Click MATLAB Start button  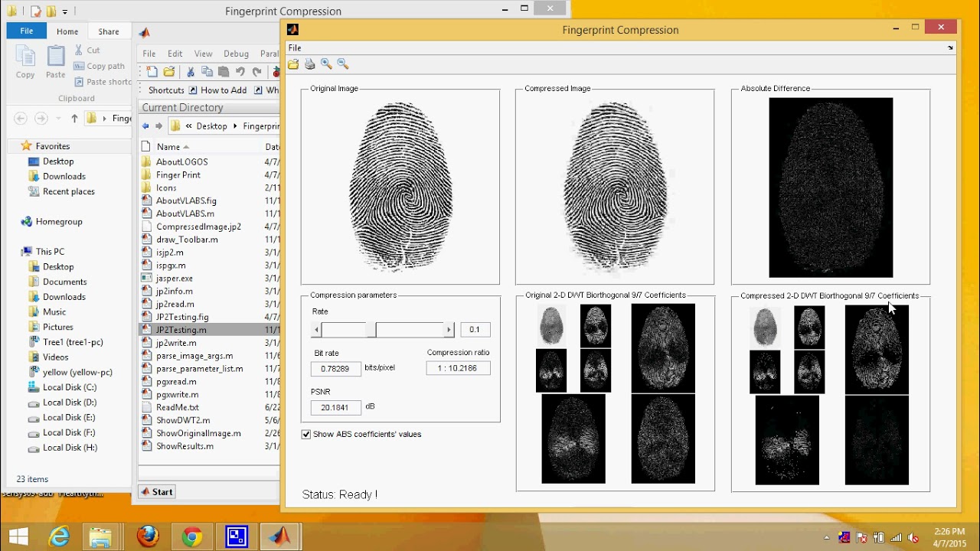[x=157, y=492]
